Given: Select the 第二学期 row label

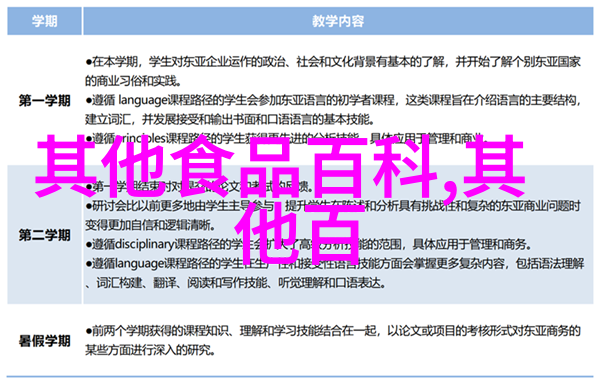Looking at the screenshot, I should 45,235.
